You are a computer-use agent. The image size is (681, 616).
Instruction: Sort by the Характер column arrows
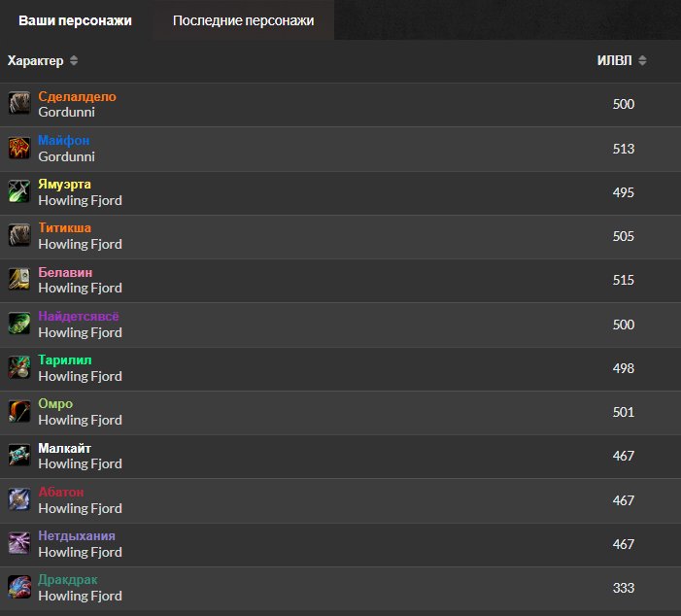coord(75,61)
